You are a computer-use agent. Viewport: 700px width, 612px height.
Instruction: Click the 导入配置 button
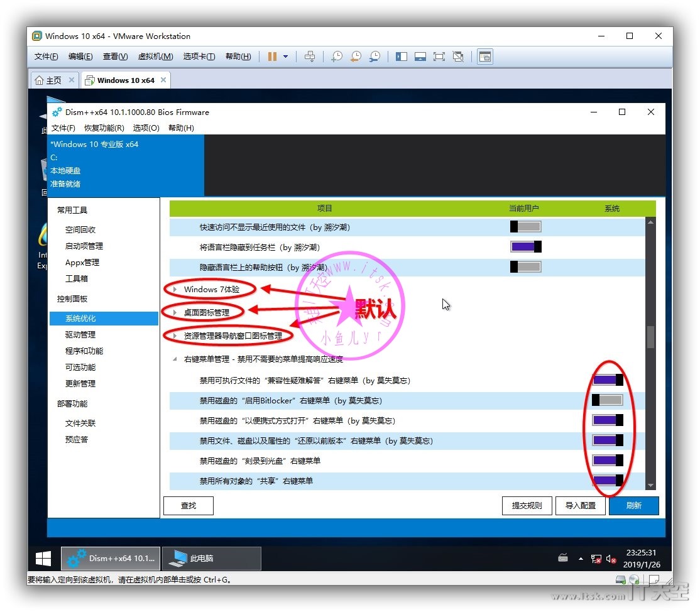(581, 506)
